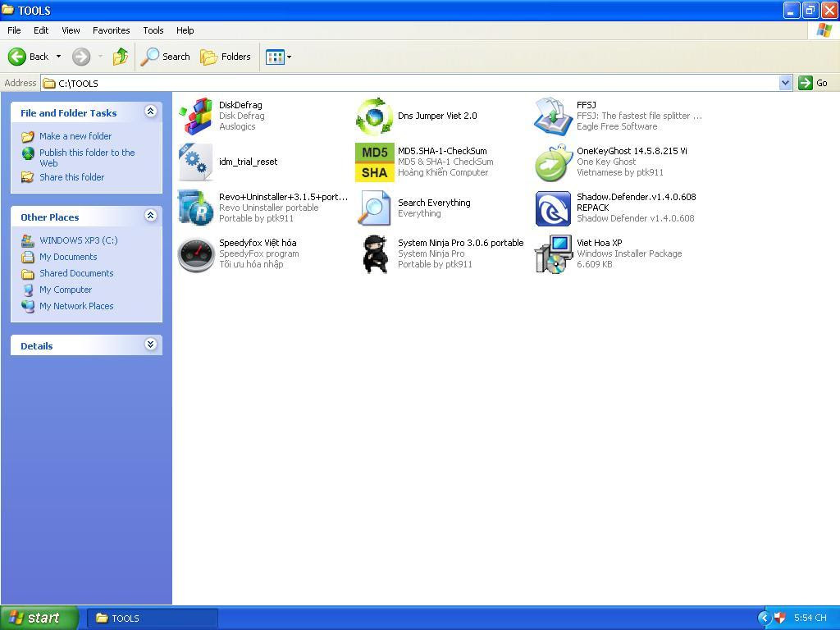Click the Go button
This screenshot has width=840, height=630.
pyautogui.click(x=813, y=83)
